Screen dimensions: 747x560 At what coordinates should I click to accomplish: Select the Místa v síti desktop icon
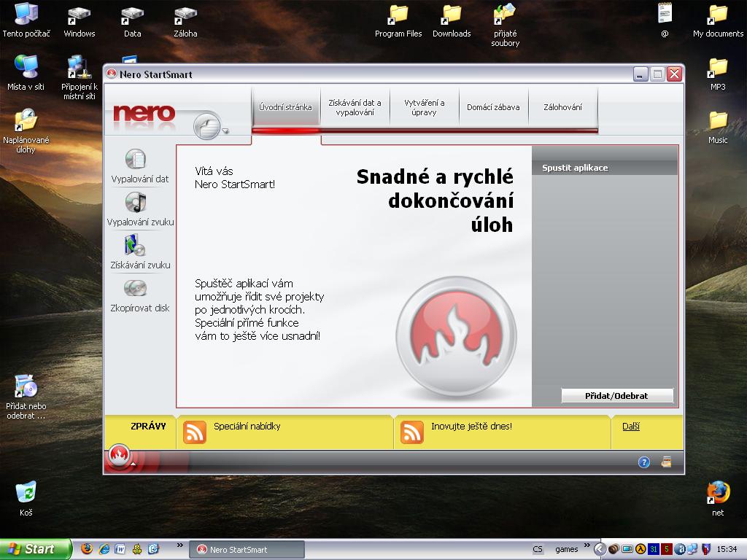click(26, 73)
